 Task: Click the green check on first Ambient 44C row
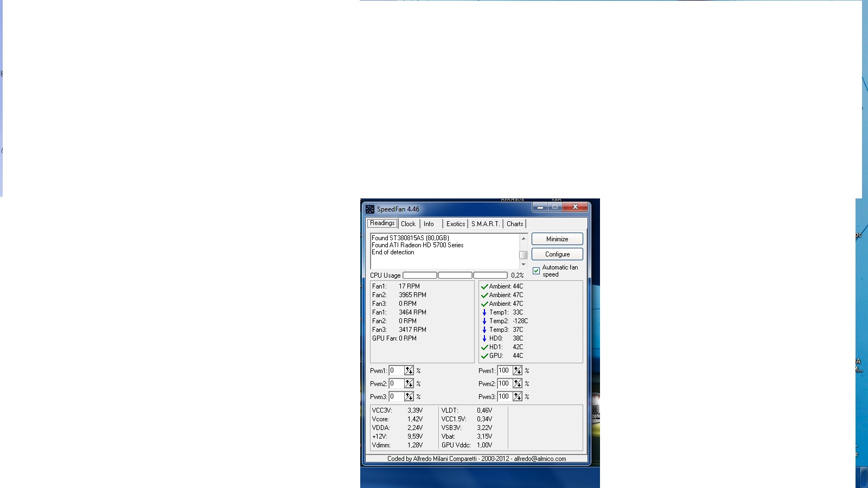(484, 287)
